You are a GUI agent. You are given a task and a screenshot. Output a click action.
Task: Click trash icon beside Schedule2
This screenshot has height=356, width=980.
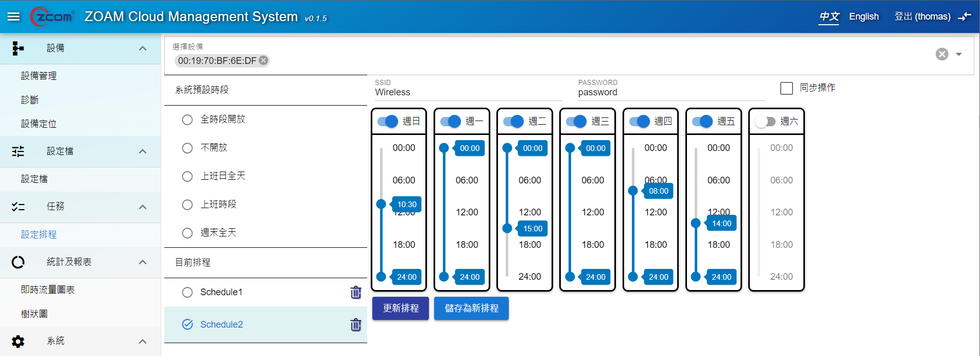coord(355,325)
